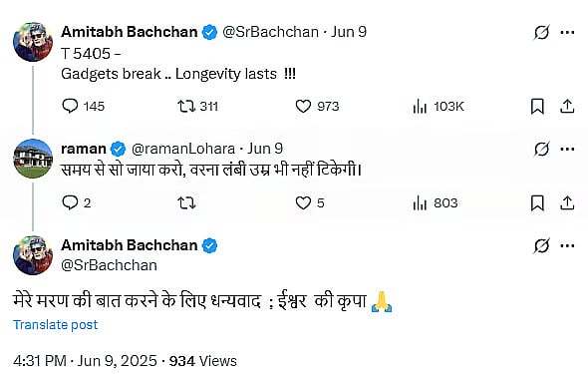Image resolution: width=588 pixels, height=374 pixels.
Task: Repost raman's reply
Action: (186, 202)
